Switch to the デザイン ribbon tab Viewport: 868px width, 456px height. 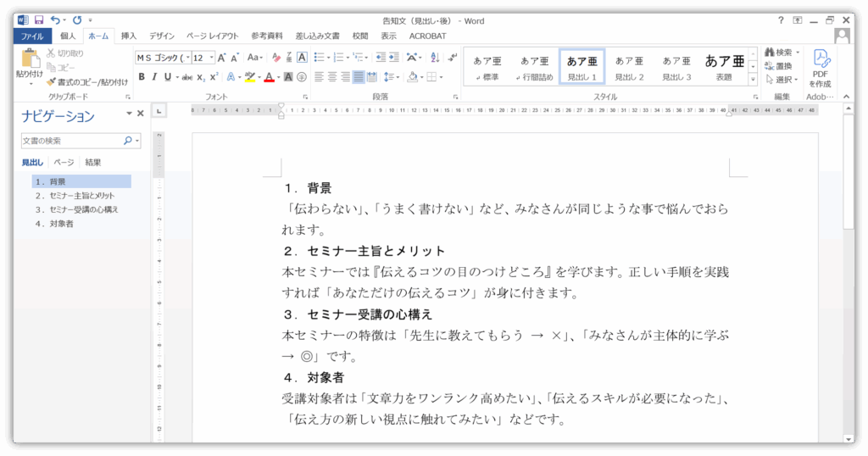162,36
